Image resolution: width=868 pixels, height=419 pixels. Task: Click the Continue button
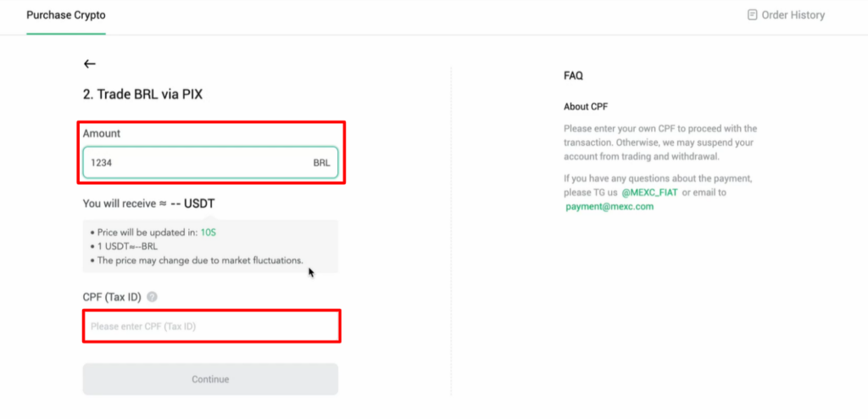210,379
